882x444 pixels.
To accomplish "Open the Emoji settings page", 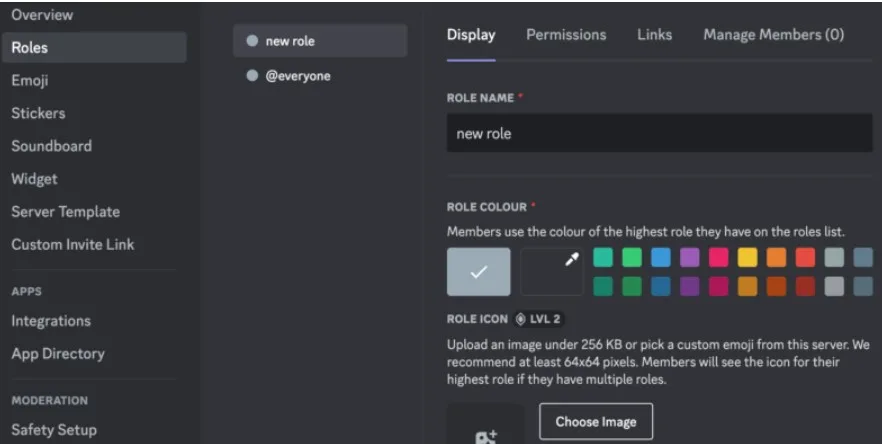I will [30, 80].
